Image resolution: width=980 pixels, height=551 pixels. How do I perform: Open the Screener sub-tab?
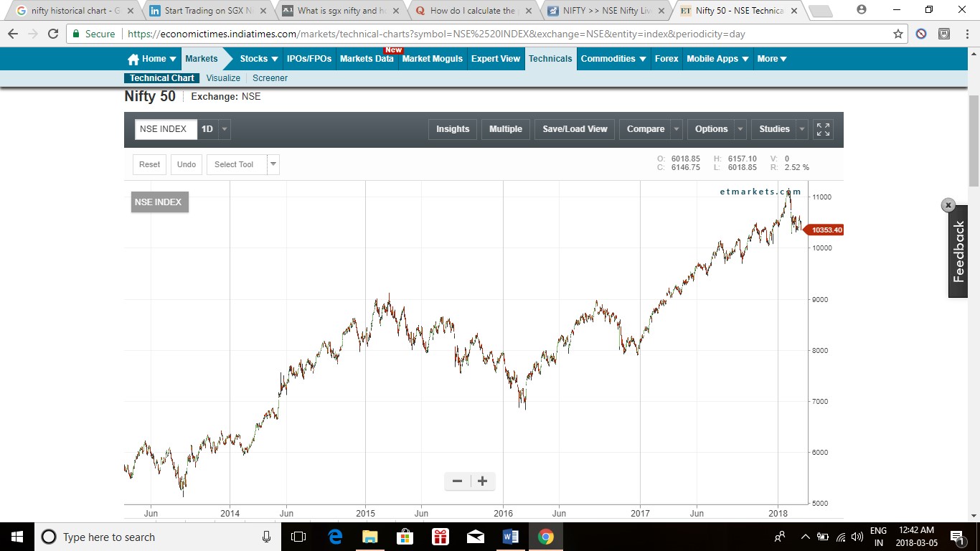point(270,78)
